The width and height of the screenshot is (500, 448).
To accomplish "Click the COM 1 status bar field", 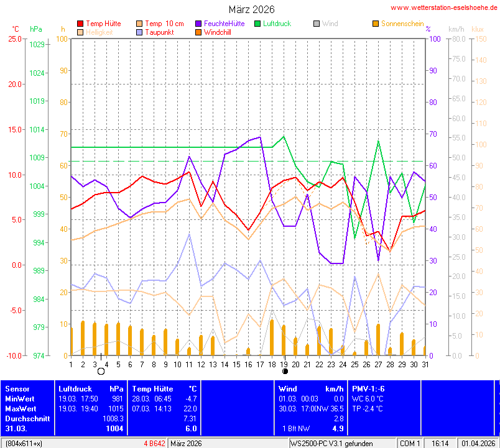I will (410, 444).
